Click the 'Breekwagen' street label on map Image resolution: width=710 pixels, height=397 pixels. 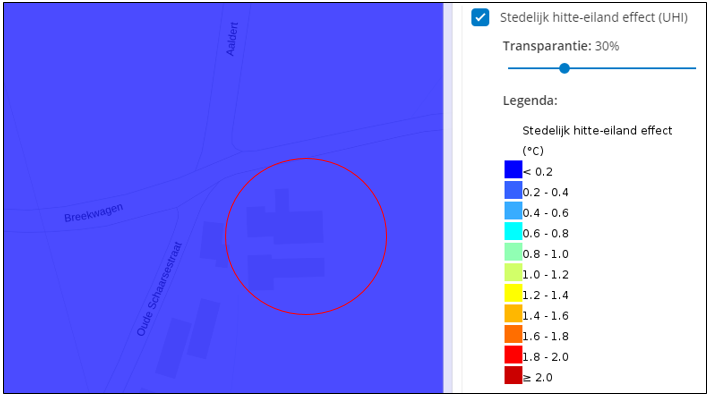coord(94,213)
